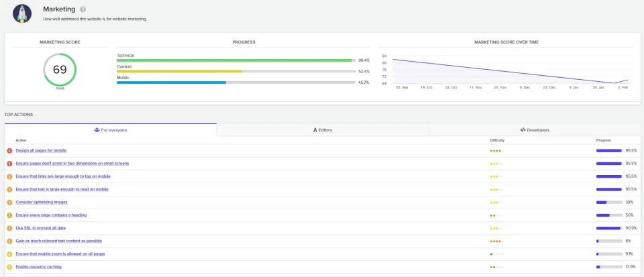Click the 52.4% Content value
Screen dimensions: 644x277
click(x=364, y=71)
